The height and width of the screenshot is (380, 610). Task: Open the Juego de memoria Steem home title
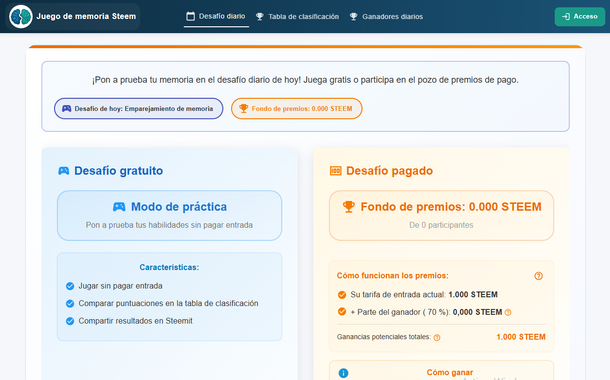[x=86, y=16]
